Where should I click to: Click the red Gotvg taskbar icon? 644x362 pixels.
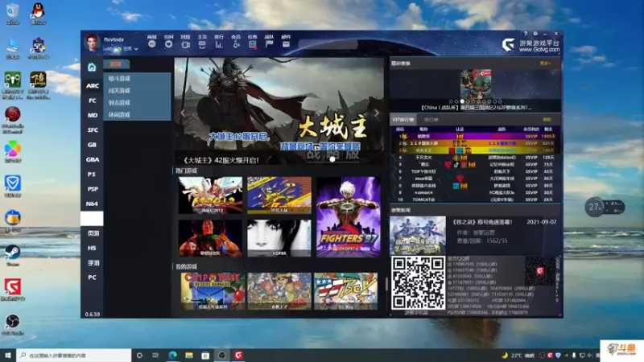click(x=238, y=355)
